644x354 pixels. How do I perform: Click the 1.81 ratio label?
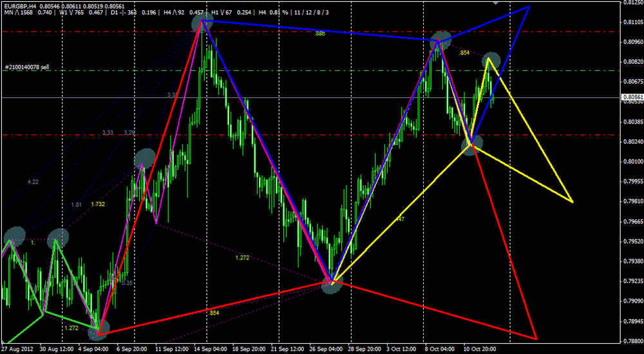(x=76, y=205)
